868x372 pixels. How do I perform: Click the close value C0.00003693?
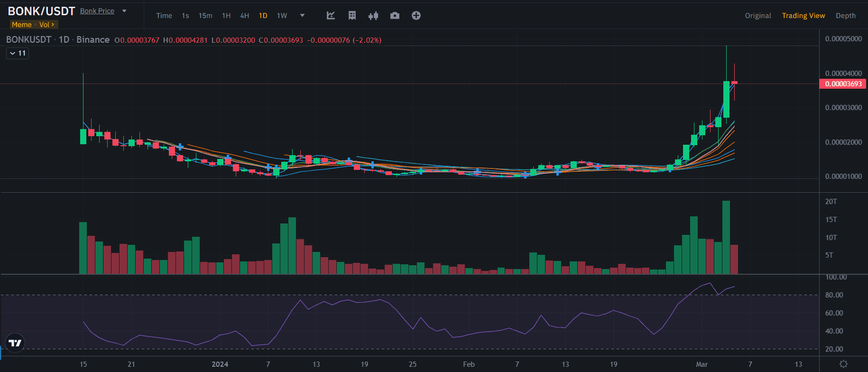tap(281, 40)
